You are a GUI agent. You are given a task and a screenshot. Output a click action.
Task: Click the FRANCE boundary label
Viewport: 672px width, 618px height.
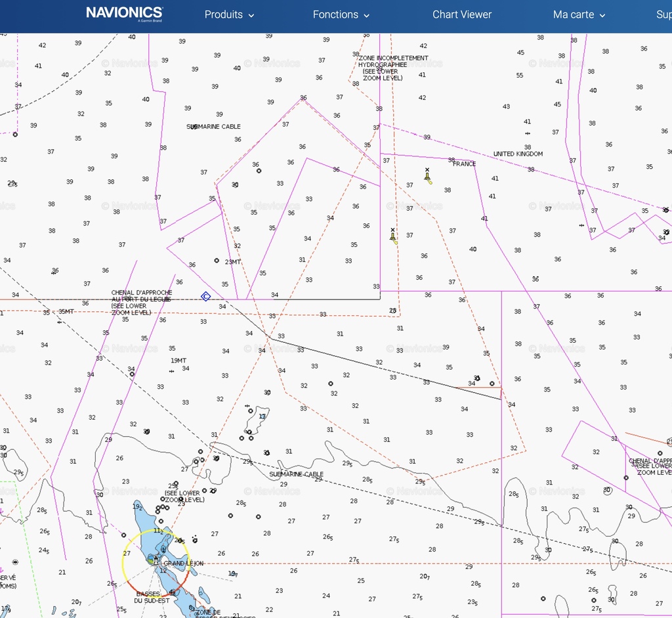click(x=464, y=164)
